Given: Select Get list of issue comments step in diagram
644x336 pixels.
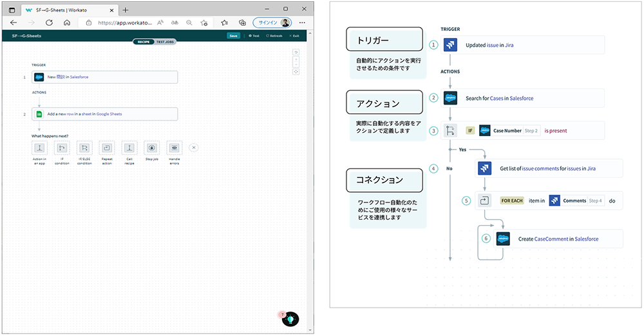Looking at the screenshot, I should [549, 168].
